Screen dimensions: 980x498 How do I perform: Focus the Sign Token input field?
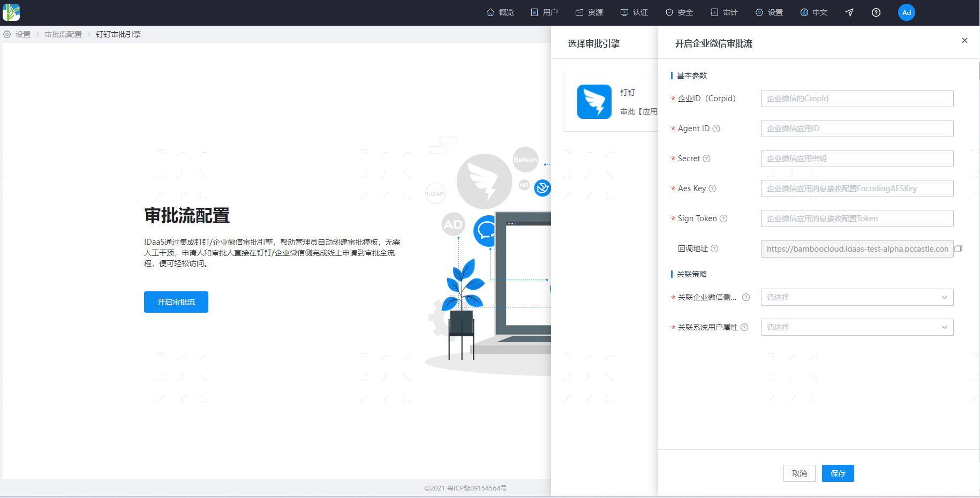pos(857,218)
